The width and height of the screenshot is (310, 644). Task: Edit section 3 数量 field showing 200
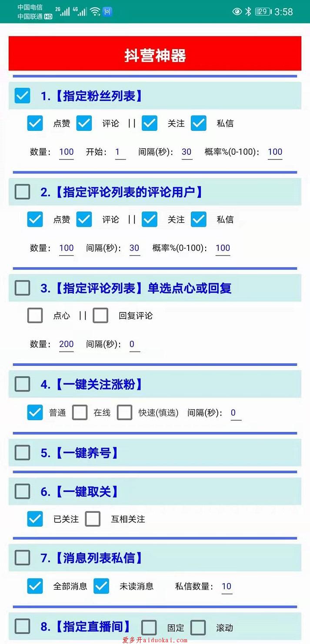pyautogui.click(x=67, y=344)
